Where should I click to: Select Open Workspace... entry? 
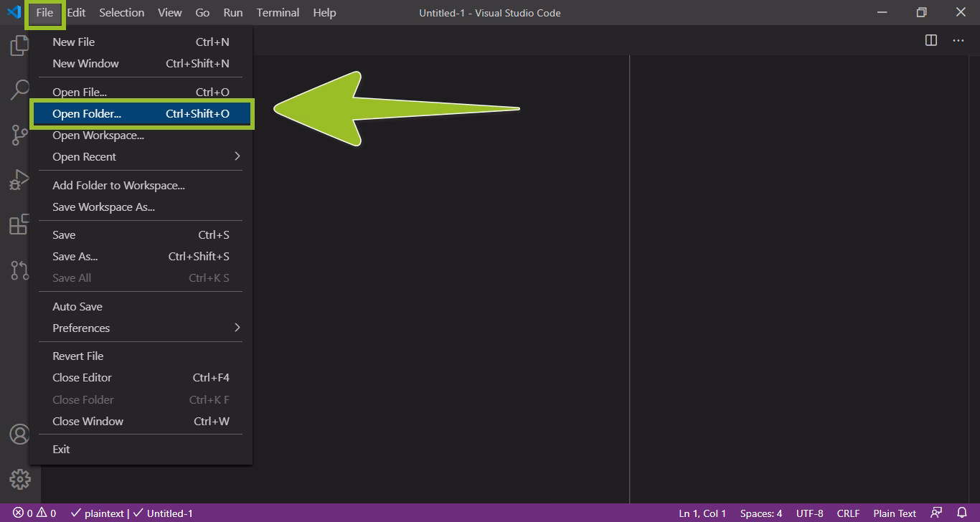pyautogui.click(x=141, y=135)
